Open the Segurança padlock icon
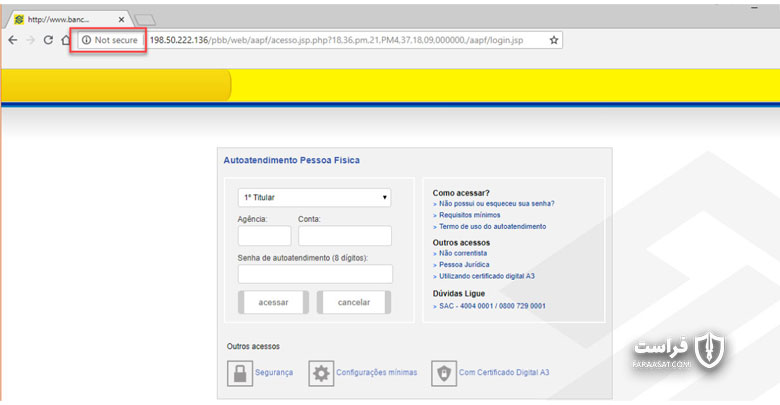This screenshot has height=405, width=780. click(240, 373)
